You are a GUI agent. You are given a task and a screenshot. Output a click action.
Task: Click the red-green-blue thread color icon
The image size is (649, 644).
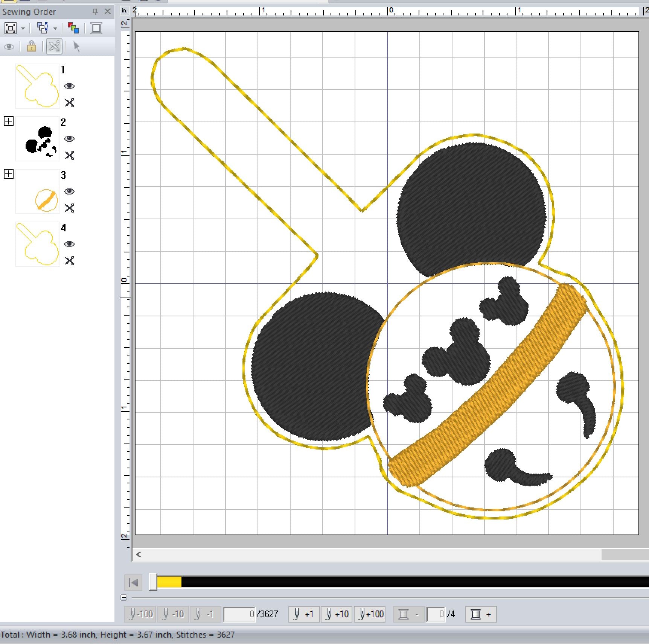pyautogui.click(x=73, y=28)
